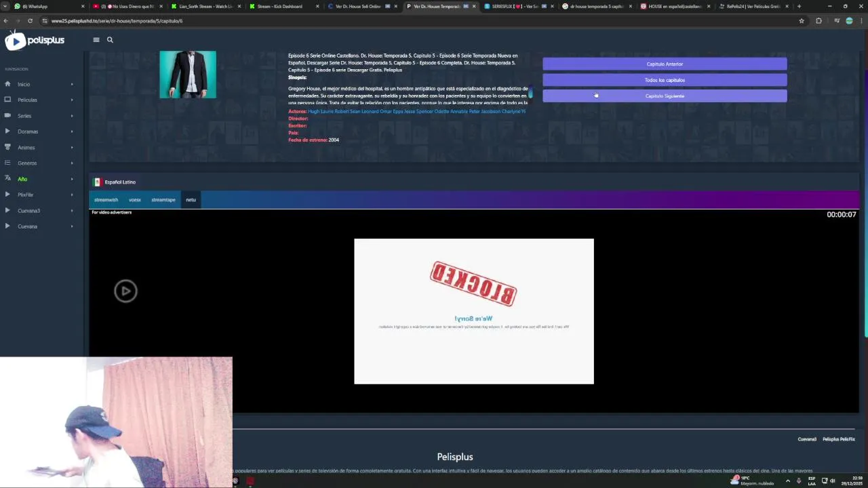Click taskbar weather widget
The width and height of the screenshot is (868, 488).
753,481
